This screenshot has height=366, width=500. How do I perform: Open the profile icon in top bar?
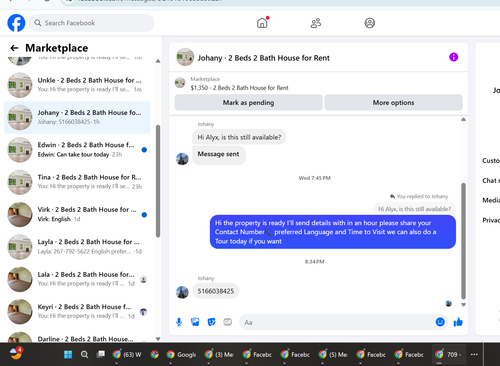369,23
